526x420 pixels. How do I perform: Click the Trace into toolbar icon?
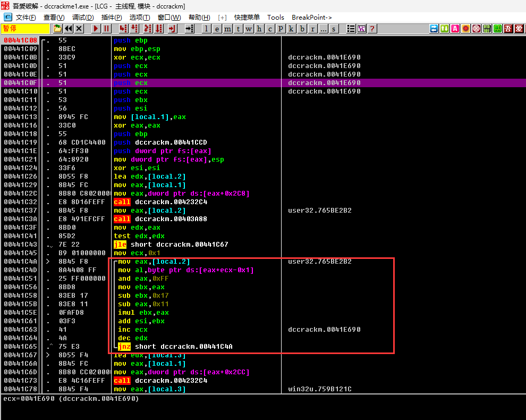pos(148,29)
